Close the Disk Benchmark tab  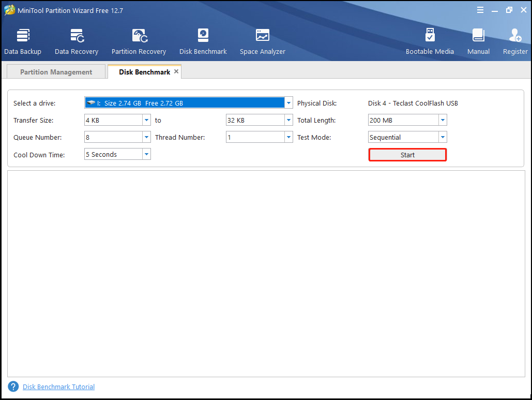(176, 71)
